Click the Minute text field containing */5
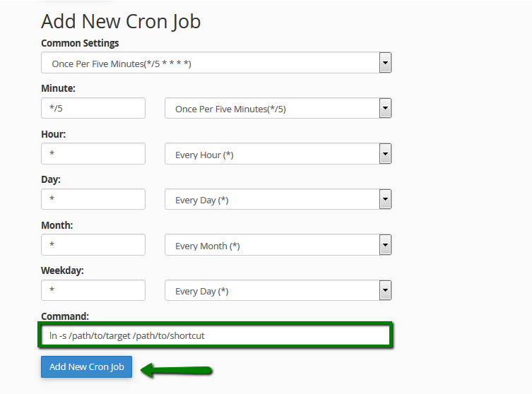Image resolution: width=532 pixels, height=394 pixels. pos(93,108)
